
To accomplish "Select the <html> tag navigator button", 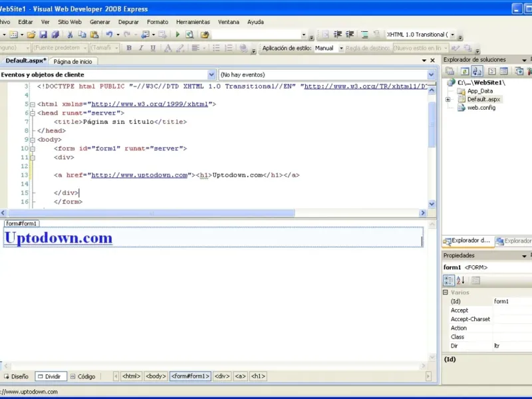I will click(x=131, y=376).
